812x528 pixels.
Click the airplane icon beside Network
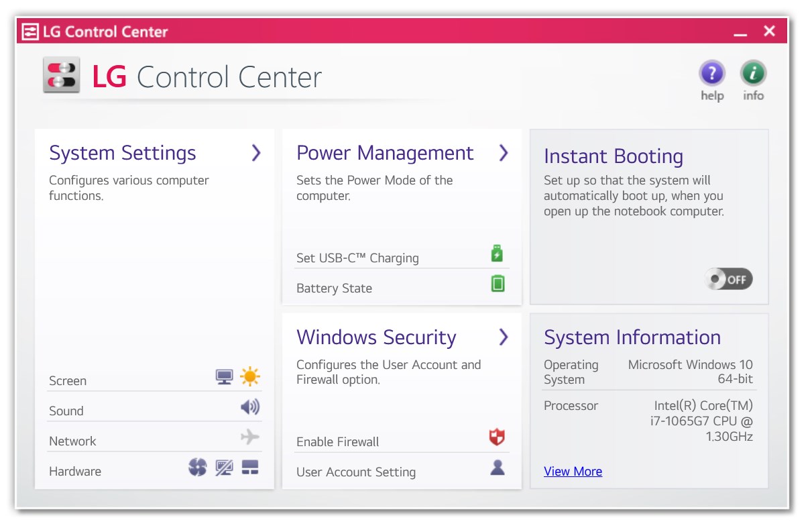[x=251, y=436]
